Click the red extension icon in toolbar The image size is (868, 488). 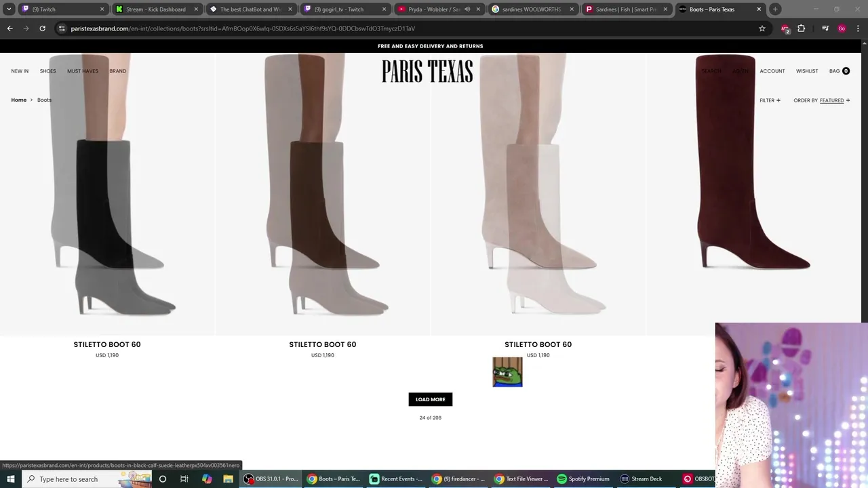tap(785, 28)
